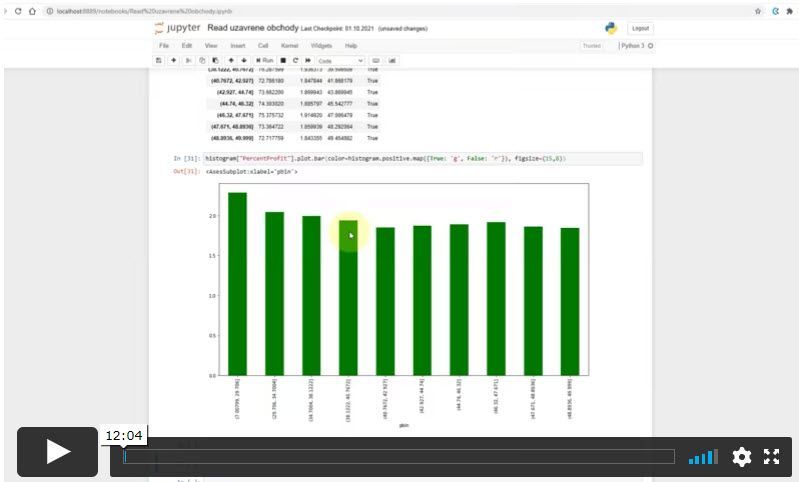Viewport: 799px width, 482px height.
Task: Play the video with the play button
Action: pyautogui.click(x=58, y=452)
